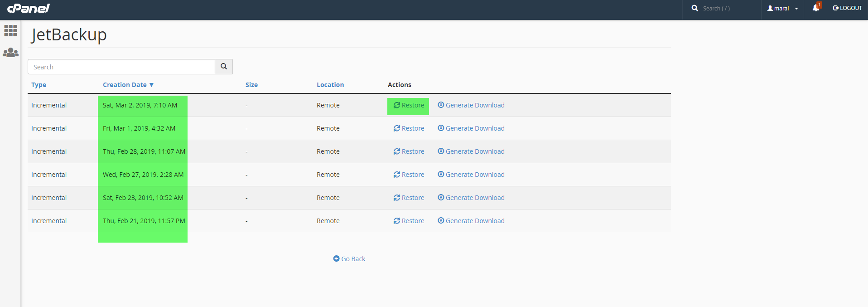Click the magnifier search button beside Search box

click(x=224, y=67)
